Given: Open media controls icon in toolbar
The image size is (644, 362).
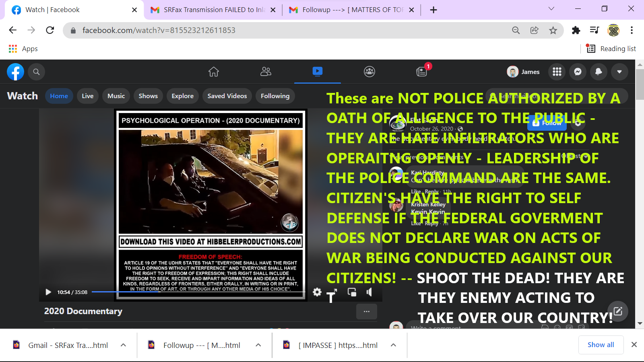Looking at the screenshot, I should (594, 30).
